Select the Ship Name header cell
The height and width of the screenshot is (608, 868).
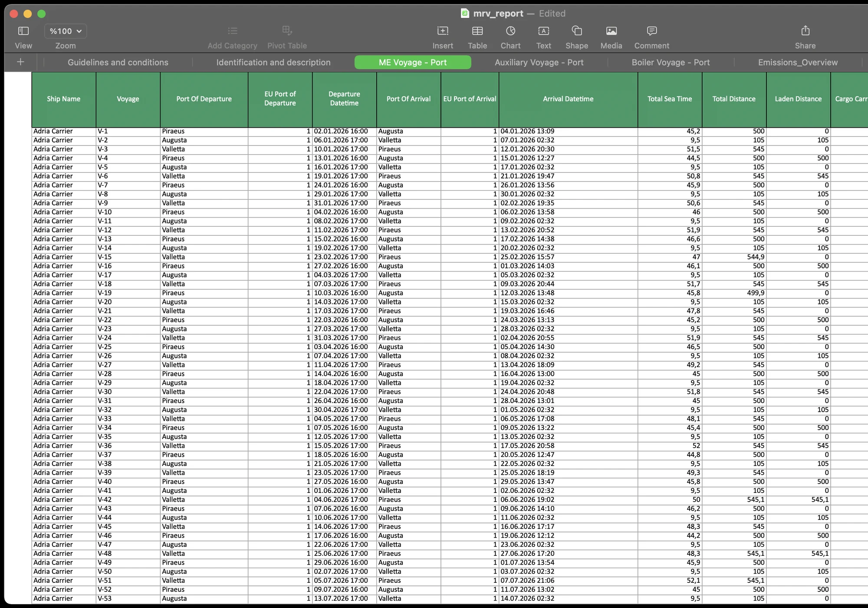point(64,99)
